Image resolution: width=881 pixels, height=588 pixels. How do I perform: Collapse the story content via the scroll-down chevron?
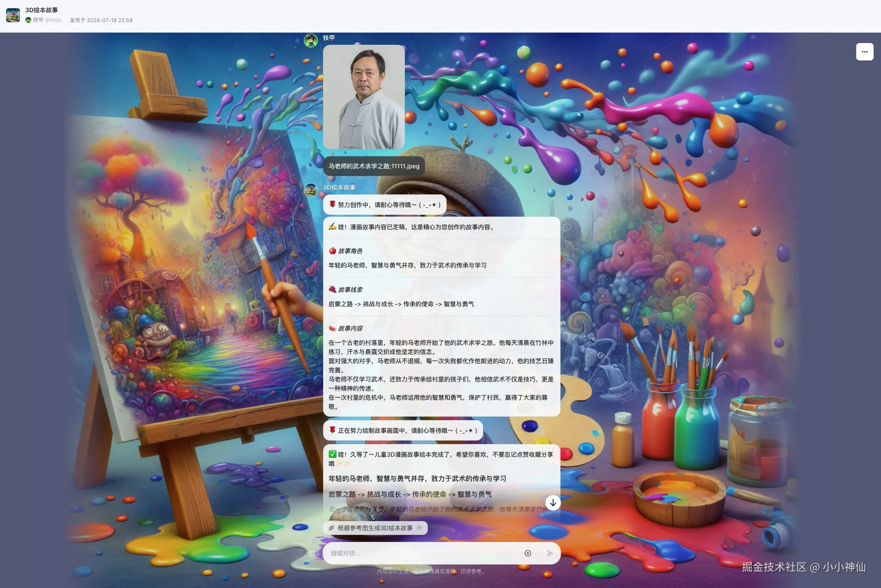pyautogui.click(x=553, y=503)
